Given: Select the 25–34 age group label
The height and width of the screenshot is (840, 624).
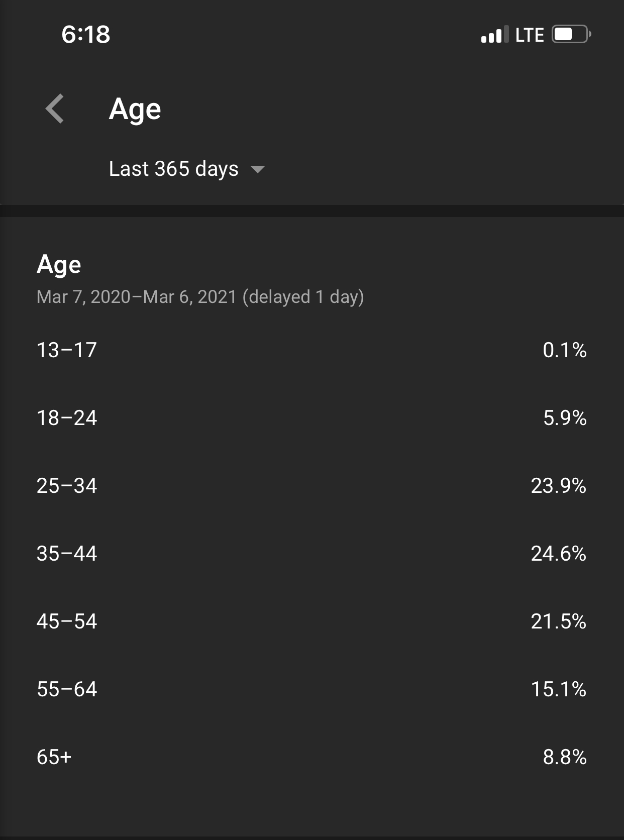Looking at the screenshot, I should (x=67, y=485).
